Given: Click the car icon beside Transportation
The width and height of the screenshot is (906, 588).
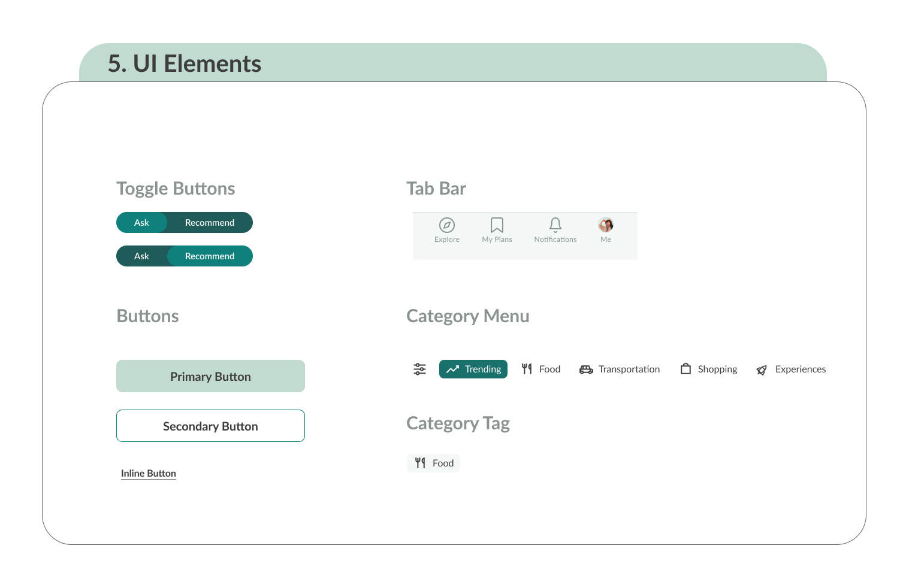Looking at the screenshot, I should 586,369.
